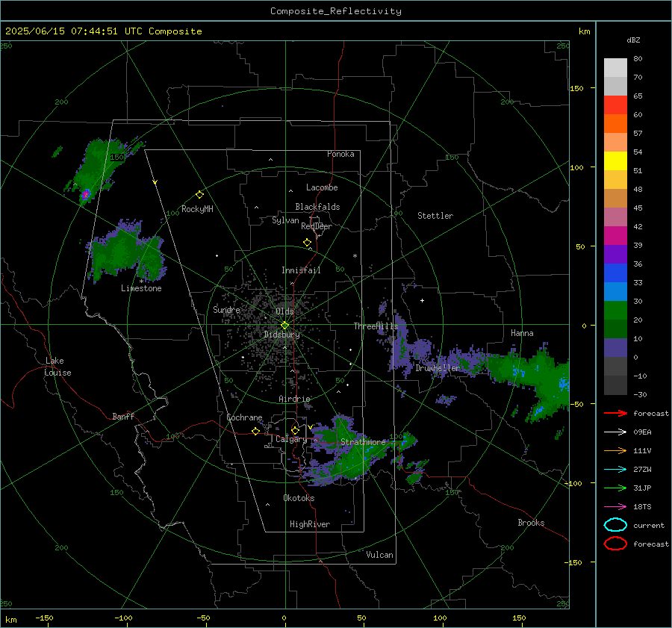Click the Sylvan label

(x=285, y=220)
